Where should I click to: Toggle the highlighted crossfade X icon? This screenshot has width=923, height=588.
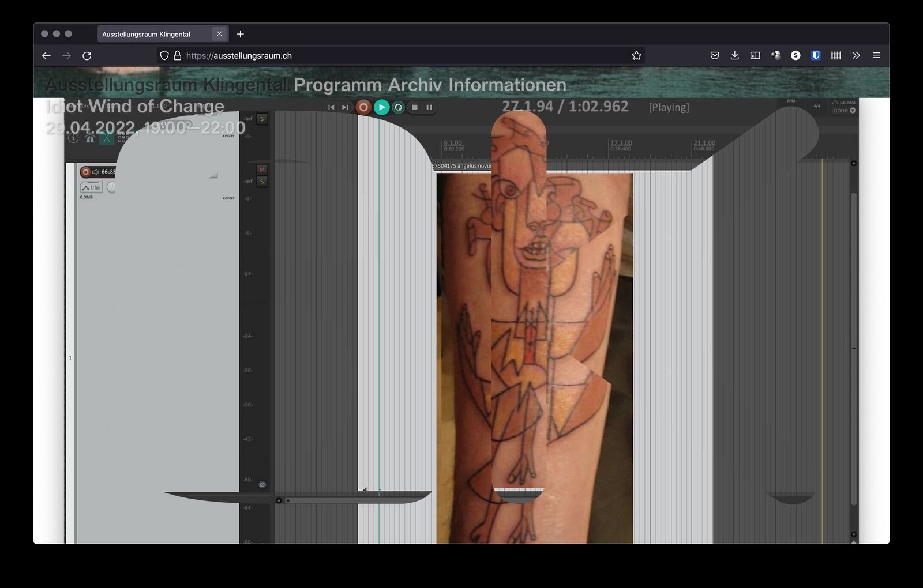pyautogui.click(x=106, y=138)
